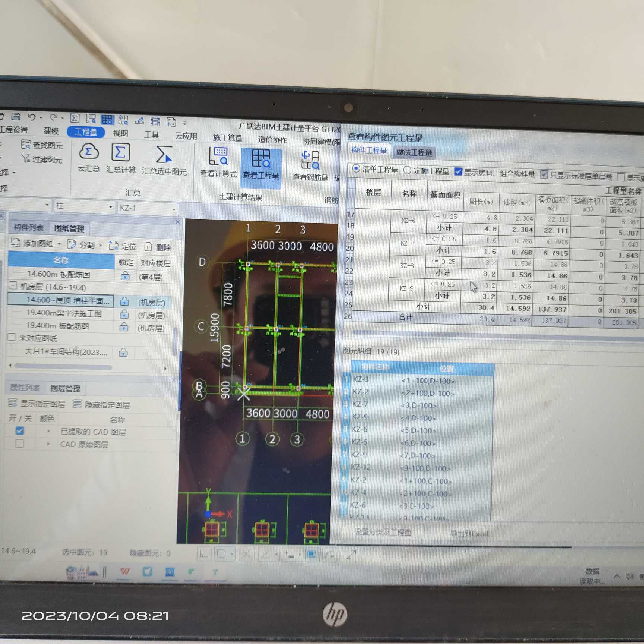
Task: Click the 分割 split button
Action: pos(81,244)
